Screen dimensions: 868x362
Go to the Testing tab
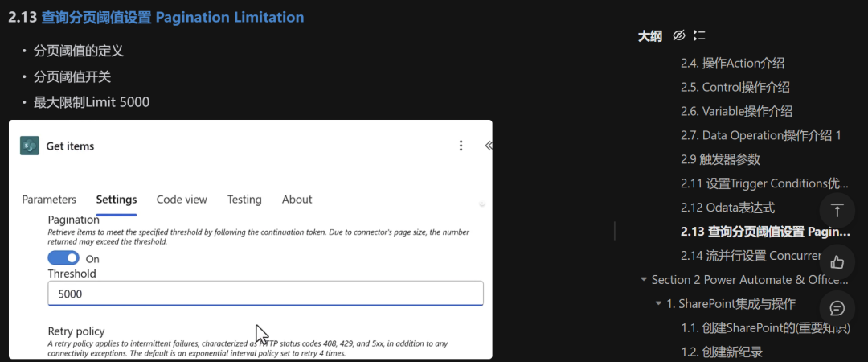[x=244, y=200]
